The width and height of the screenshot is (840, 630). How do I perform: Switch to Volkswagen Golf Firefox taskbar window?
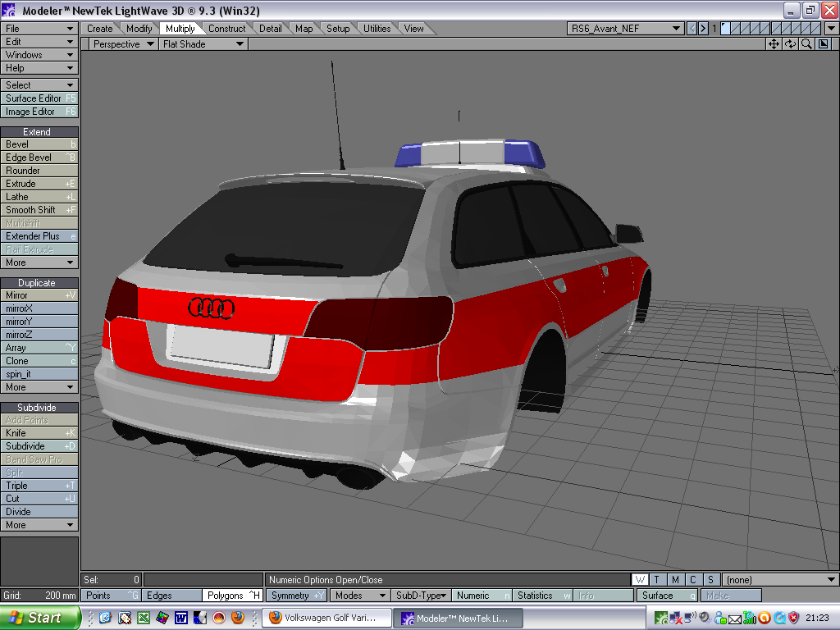(x=325, y=618)
